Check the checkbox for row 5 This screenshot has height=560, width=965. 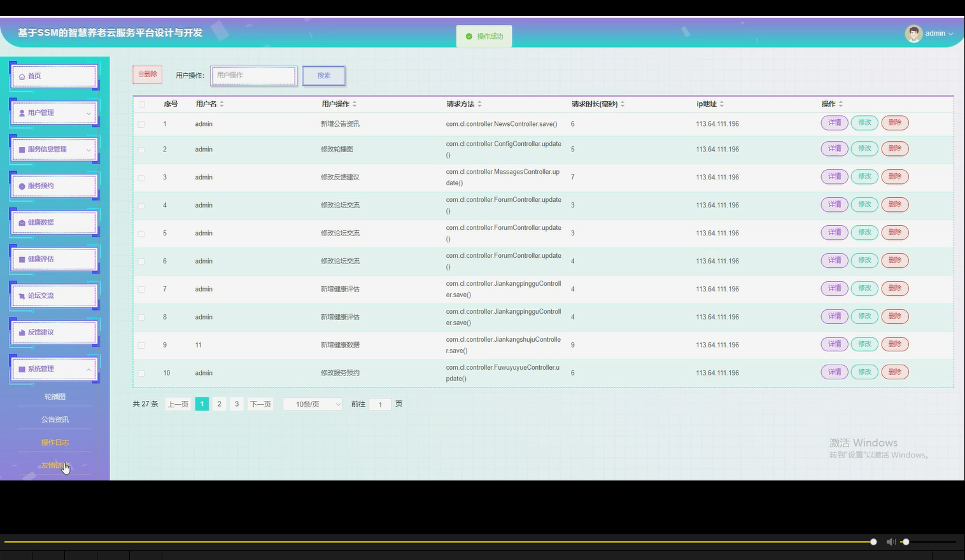click(x=141, y=234)
